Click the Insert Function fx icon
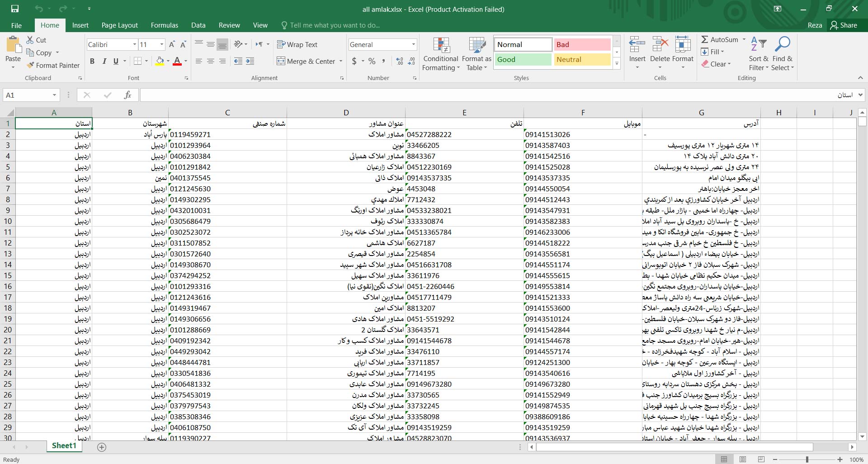868x464 pixels. (128, 95)
